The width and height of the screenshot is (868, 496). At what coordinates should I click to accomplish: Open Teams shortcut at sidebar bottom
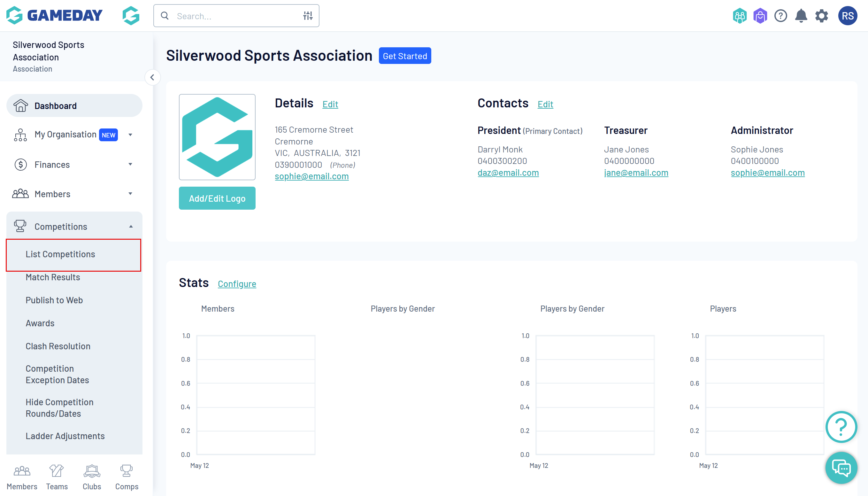coord(57,477)
